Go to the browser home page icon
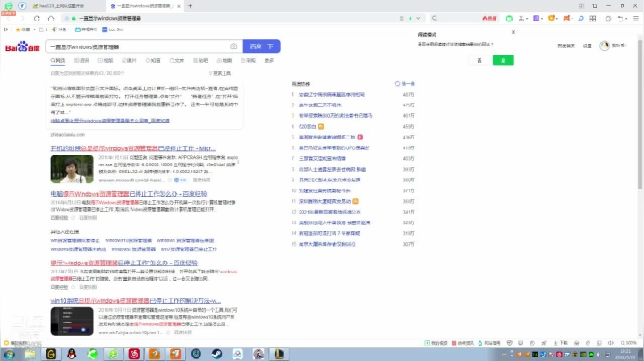 pyautogui.click(x=51, y=19)
